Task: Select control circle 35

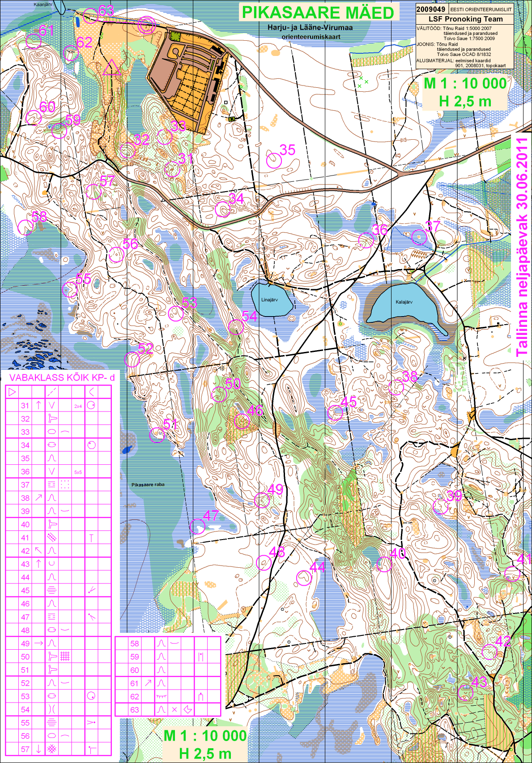Action: [274, 160]
